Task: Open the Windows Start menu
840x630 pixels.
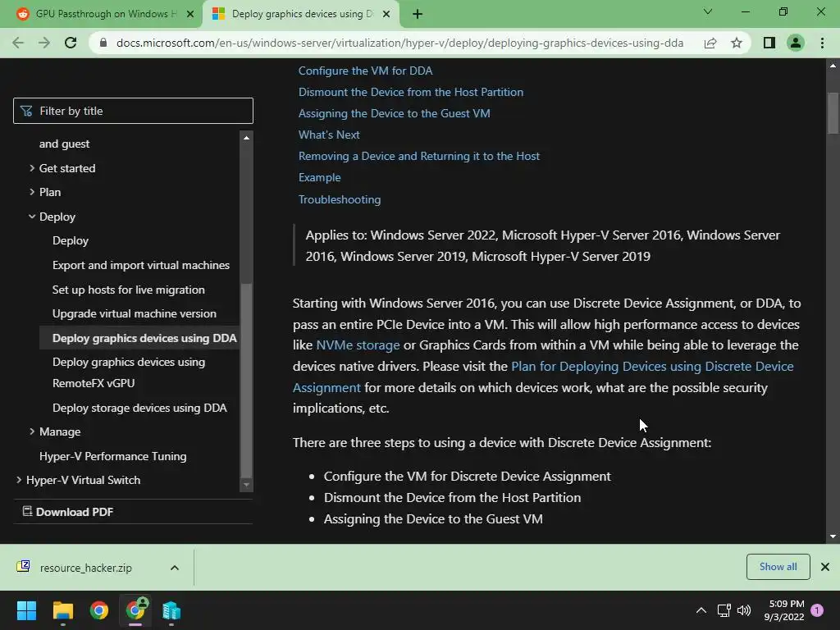Action: point(26,610)
